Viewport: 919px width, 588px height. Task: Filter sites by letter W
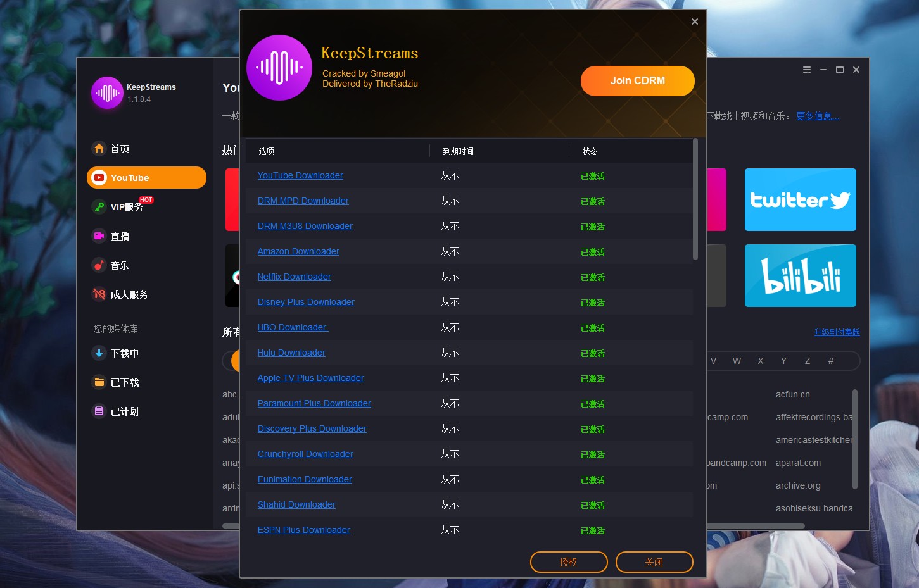737,361
